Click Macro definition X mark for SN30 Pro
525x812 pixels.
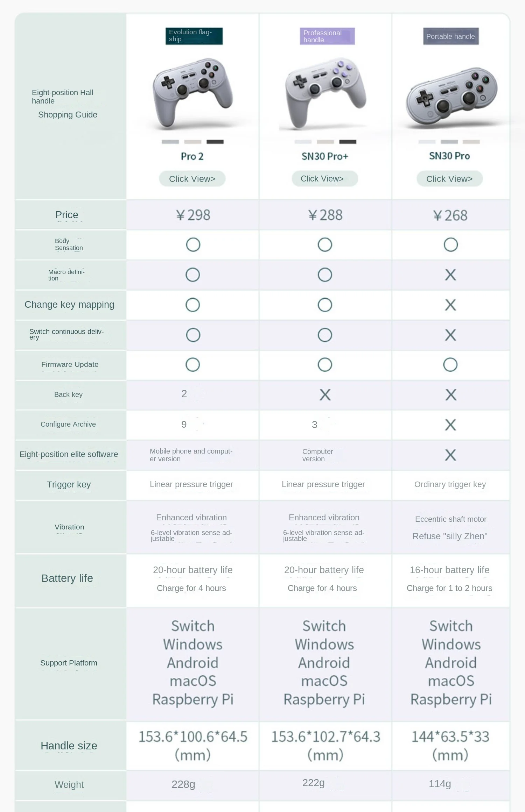[450, 275]
